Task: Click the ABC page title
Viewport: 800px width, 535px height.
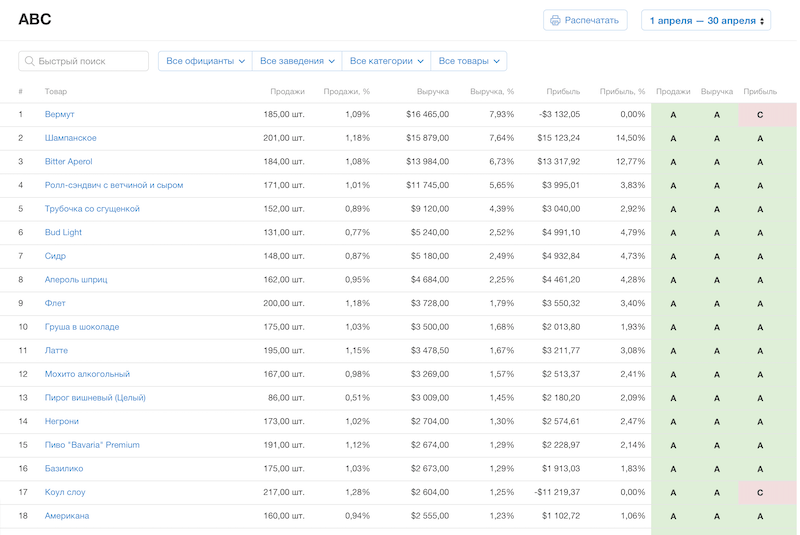Action: click(x=35, y=19)
